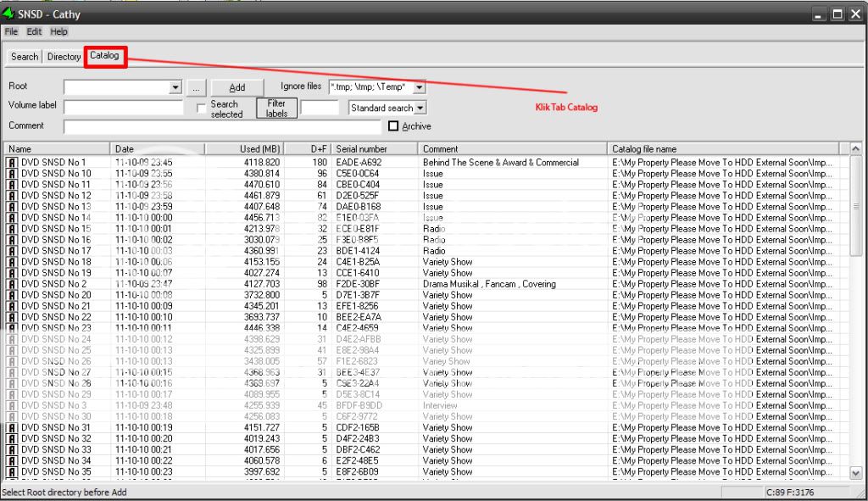Image resolution: width=868 pixels, height=501 pixels.
Task: Choose the catalog icon of DVD SNSD No 15
Action: tap(12, 229)
